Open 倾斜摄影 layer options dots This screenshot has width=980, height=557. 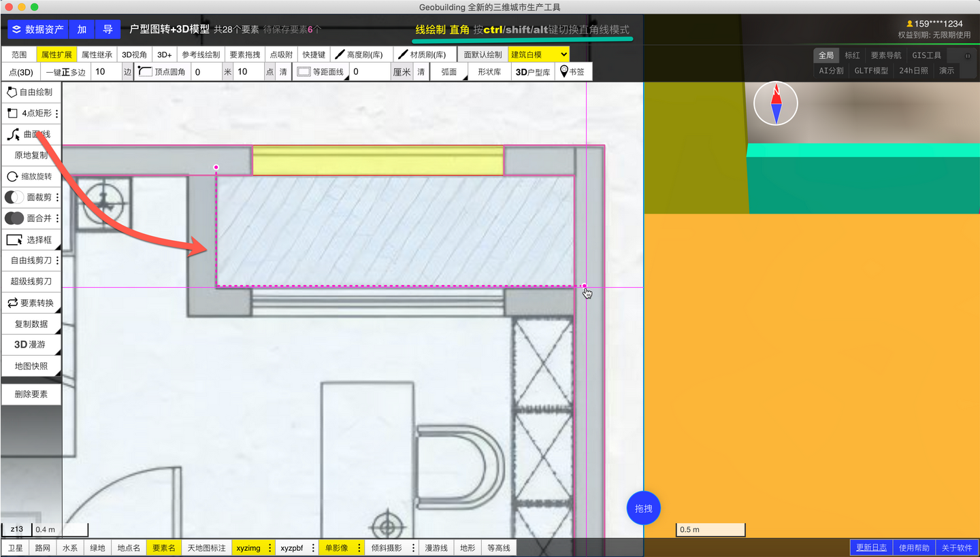(413, 547)
